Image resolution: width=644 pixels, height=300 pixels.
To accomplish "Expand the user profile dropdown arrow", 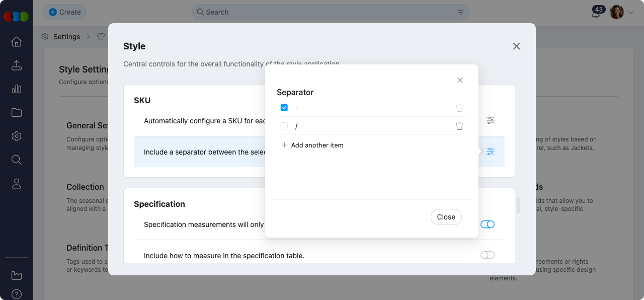I will (x=630, y=13).
